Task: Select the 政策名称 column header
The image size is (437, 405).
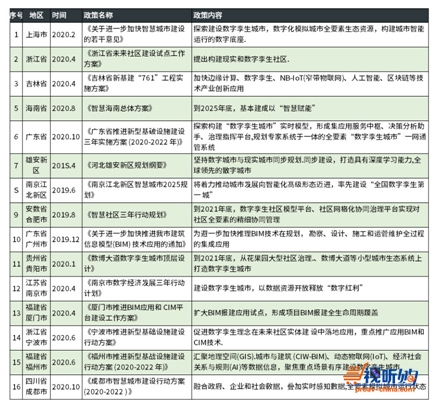Action: (x=98, y=15)
